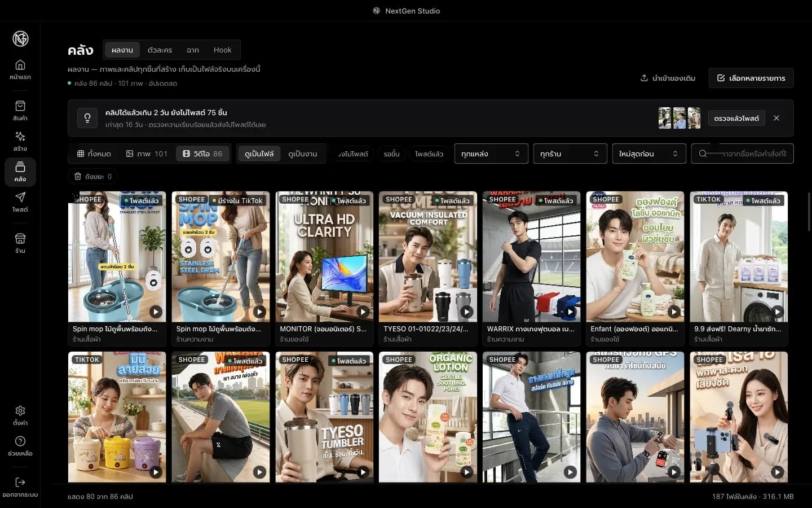812x508 pixels.
Task: Switch to the ตัวละคร tab
Action: tap(160, 50)
